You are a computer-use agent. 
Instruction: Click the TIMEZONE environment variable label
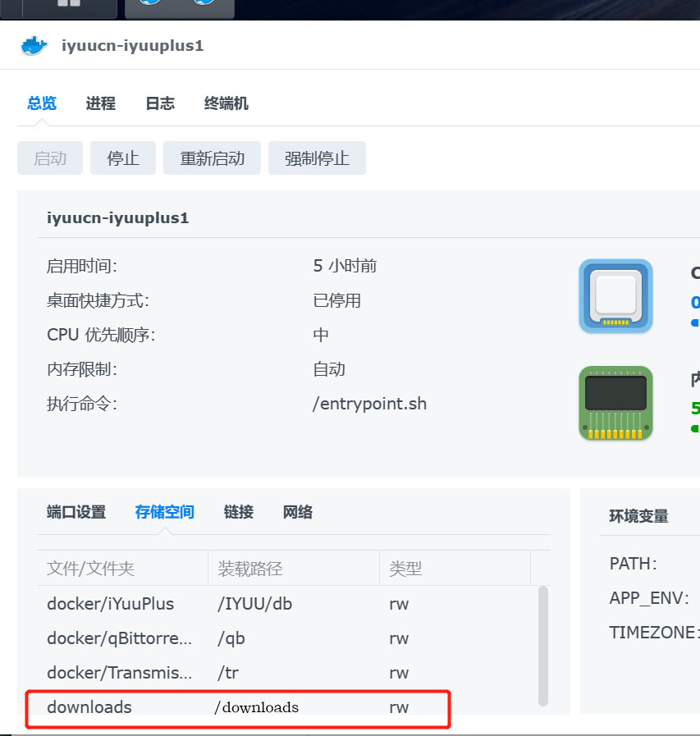(654, 633)
